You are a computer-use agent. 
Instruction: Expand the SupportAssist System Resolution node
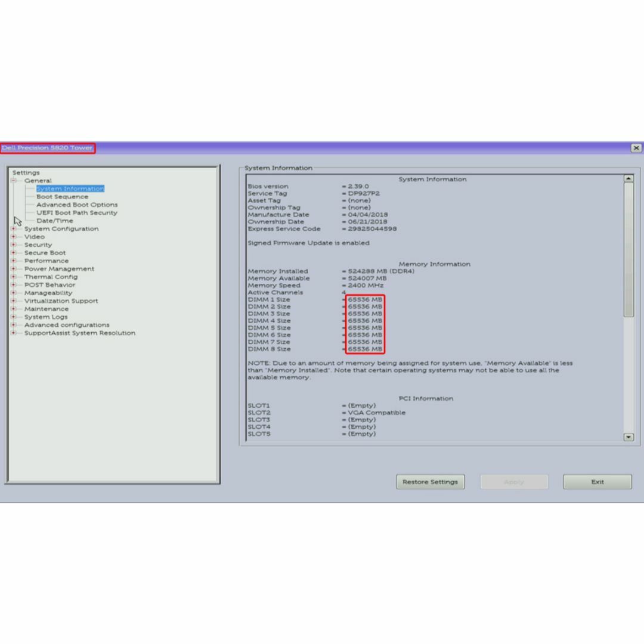coord(14,333)
